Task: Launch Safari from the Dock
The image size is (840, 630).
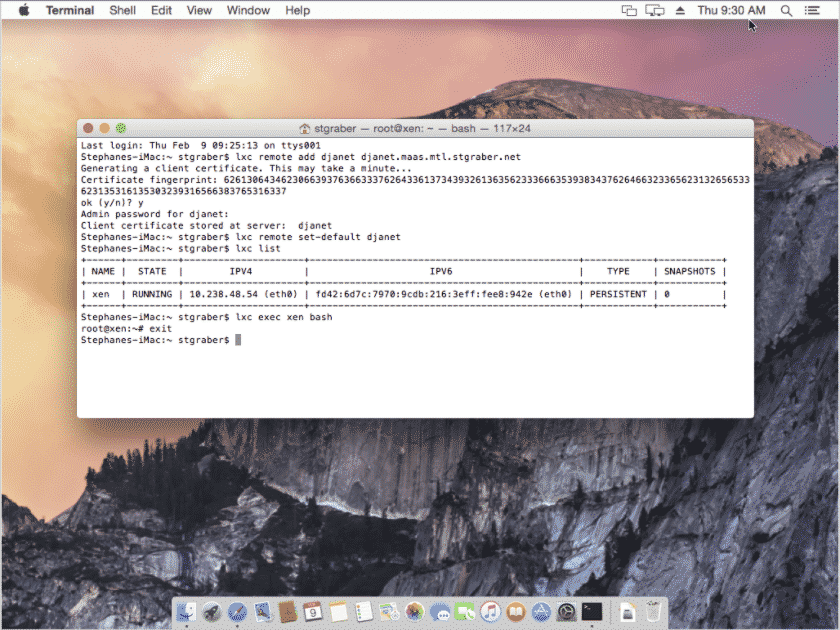Action: (x=237, y=612)
